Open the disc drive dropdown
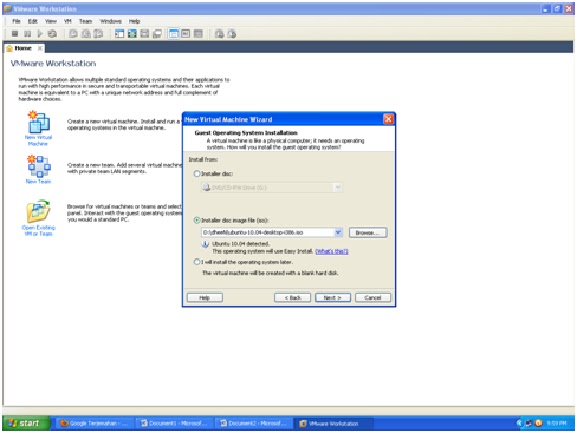This screenshot has width=576, height=432. point(338,188)
